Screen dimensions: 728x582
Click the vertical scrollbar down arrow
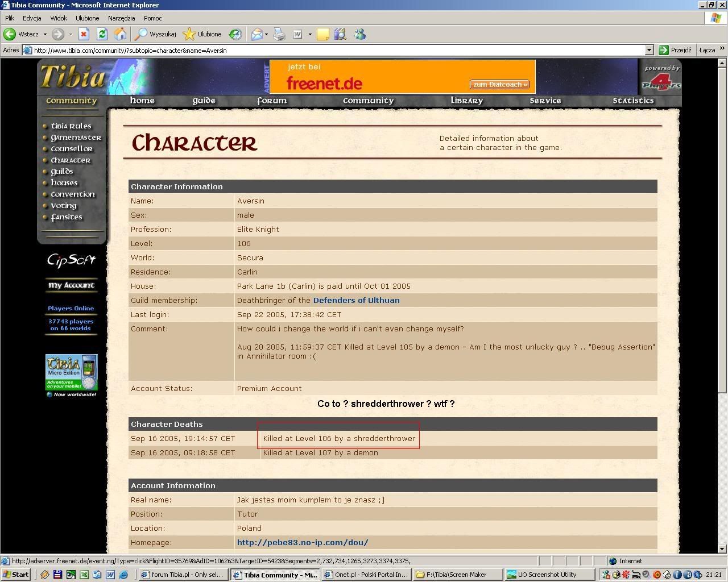point(722,548)
